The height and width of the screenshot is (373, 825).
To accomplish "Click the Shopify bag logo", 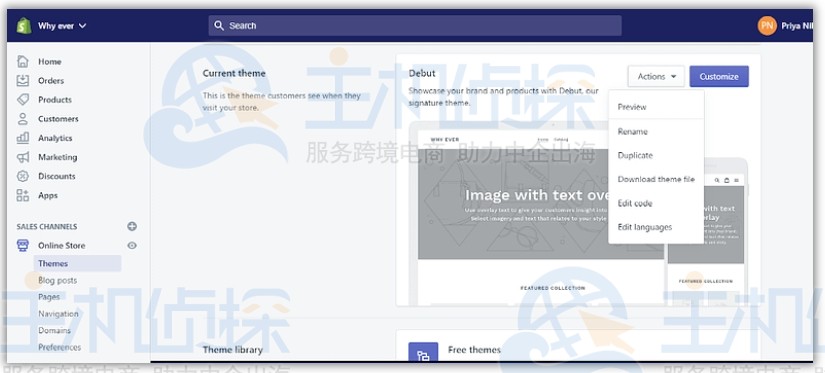I will [24, 25].
